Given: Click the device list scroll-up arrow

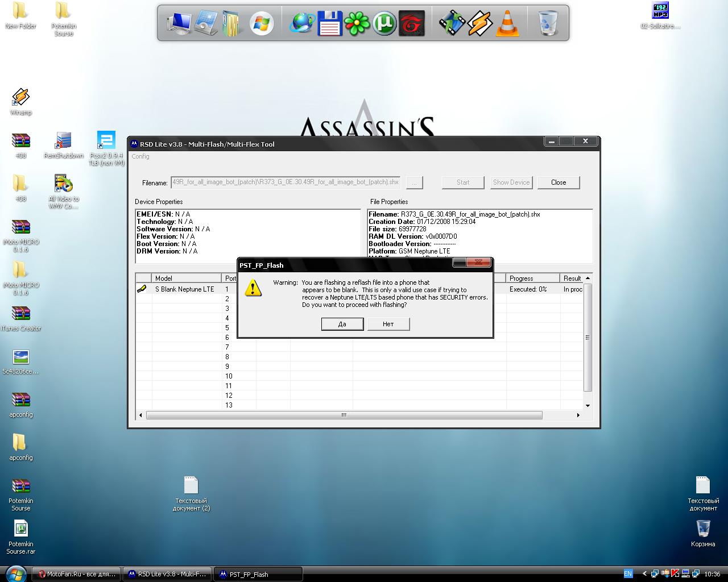Looking at the screenshot, I should (x=588, y=278).
